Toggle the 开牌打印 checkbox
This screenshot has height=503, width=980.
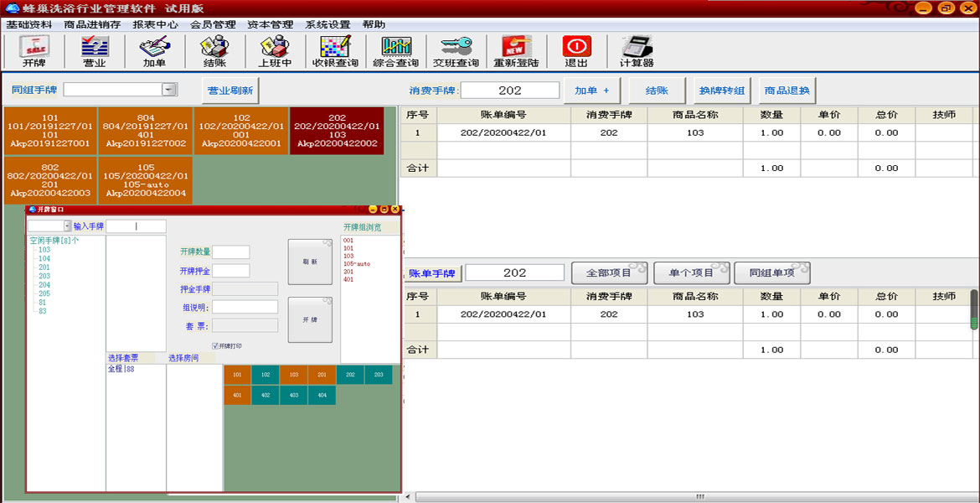215,345
